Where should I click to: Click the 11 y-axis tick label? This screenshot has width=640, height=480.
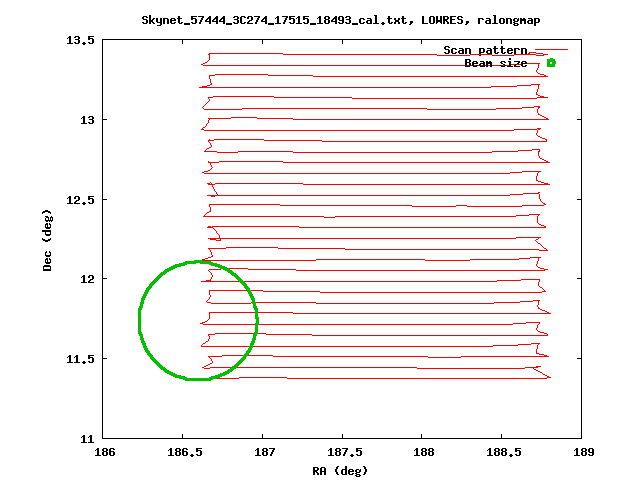point(87,439)
